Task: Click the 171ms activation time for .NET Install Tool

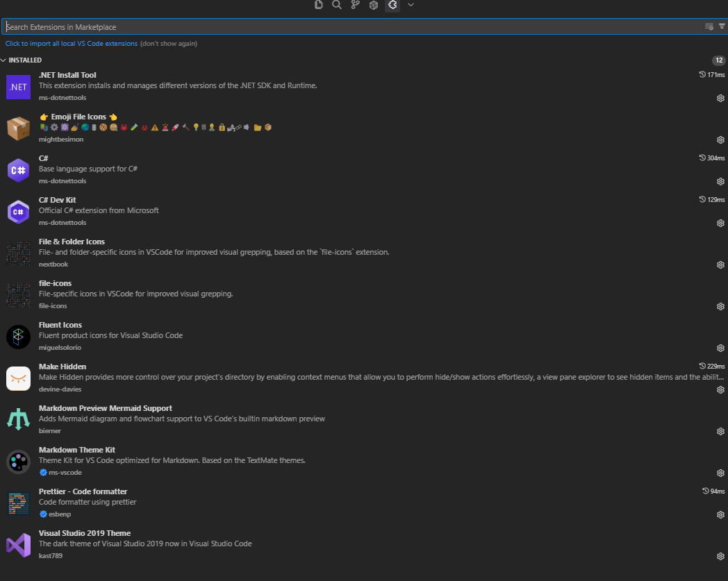Action: click(x=712, y=75)
